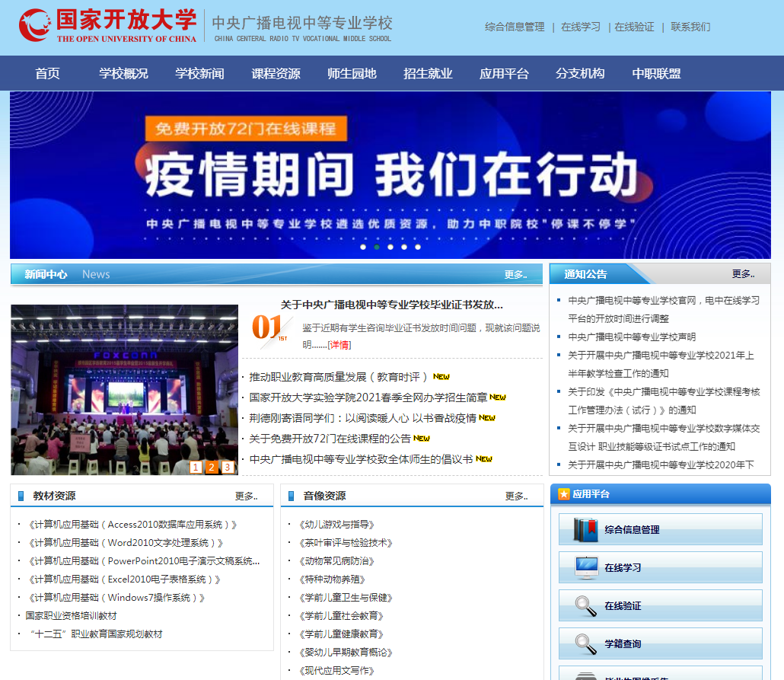This screenshot has height=680, width=784.
Task: Select fourth banner carousel dot
Action: [404, 247]
